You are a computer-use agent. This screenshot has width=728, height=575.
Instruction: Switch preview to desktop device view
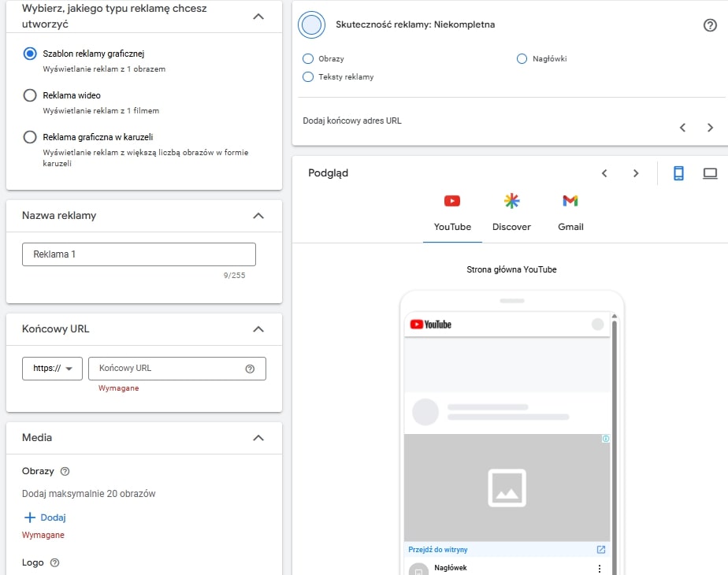[710, 173]
